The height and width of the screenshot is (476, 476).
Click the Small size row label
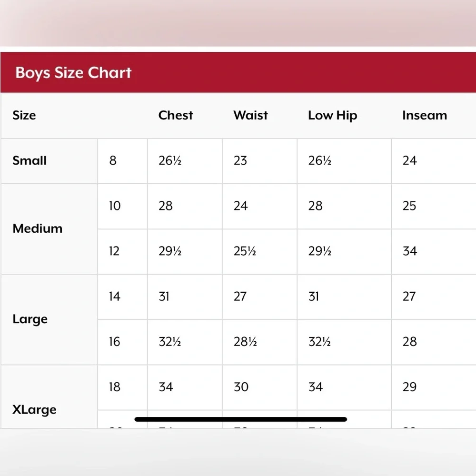point(30,160)
